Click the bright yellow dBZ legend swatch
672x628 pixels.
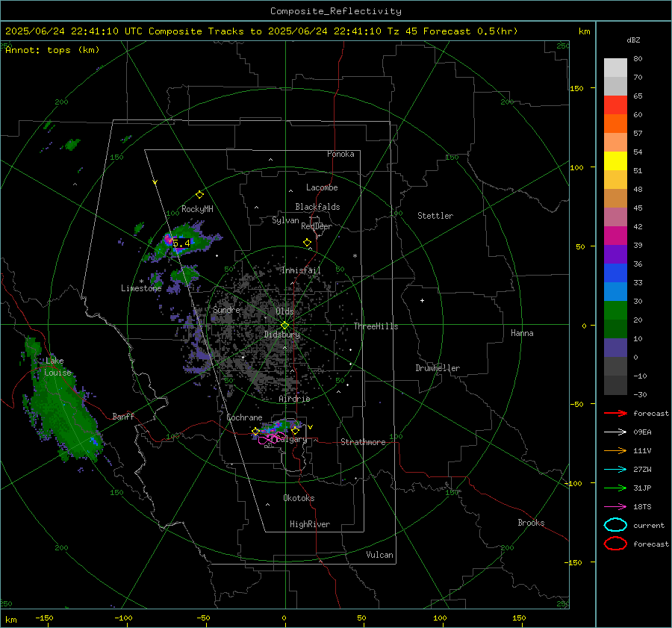(615, 161)
